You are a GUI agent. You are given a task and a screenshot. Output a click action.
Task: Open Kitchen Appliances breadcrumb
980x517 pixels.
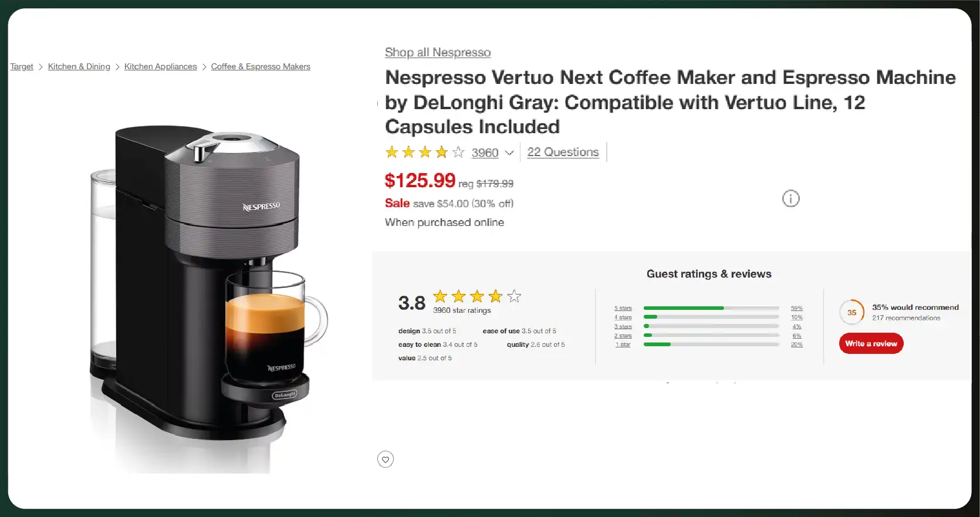[161, 66]
